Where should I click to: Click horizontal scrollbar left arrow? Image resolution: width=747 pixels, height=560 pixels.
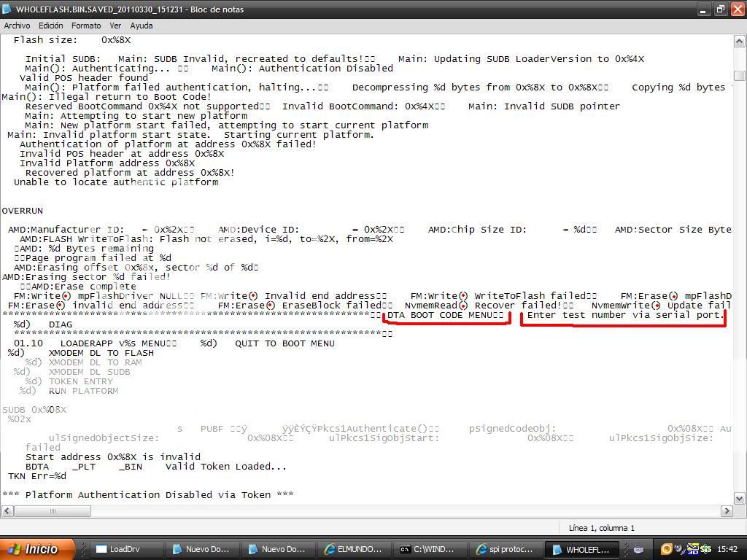(7, 511)
